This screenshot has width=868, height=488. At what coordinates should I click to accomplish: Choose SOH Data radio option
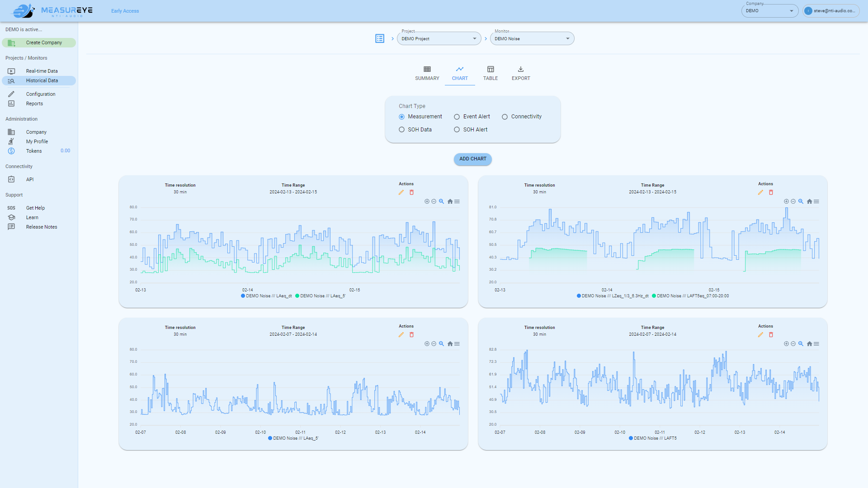coord(401,130)
